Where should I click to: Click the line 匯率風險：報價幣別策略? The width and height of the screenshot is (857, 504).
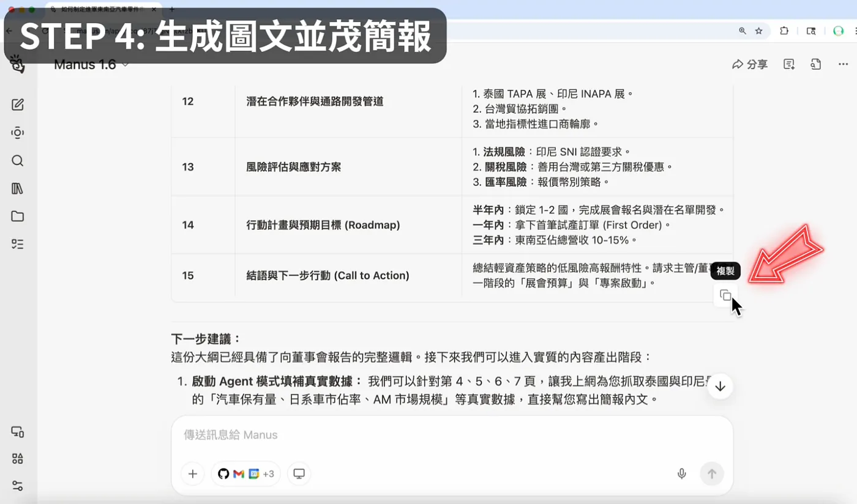point(541,182)
